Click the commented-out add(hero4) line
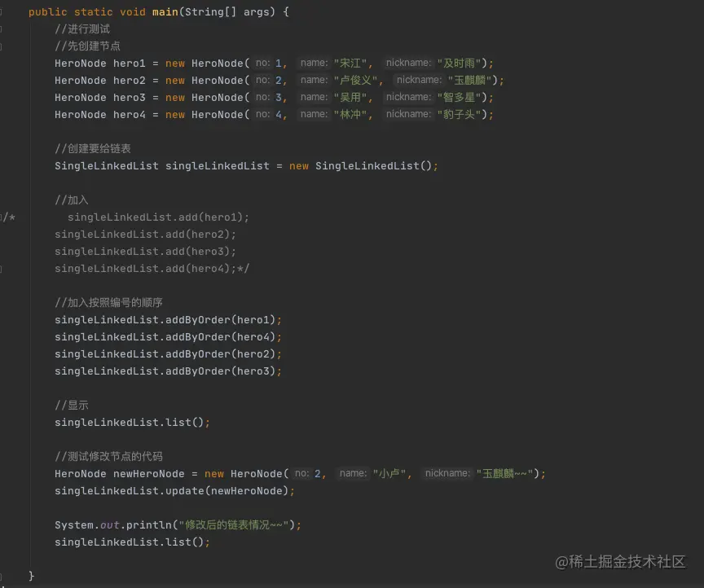The height and width of the screenshot is (588, 704). point(152,269)
